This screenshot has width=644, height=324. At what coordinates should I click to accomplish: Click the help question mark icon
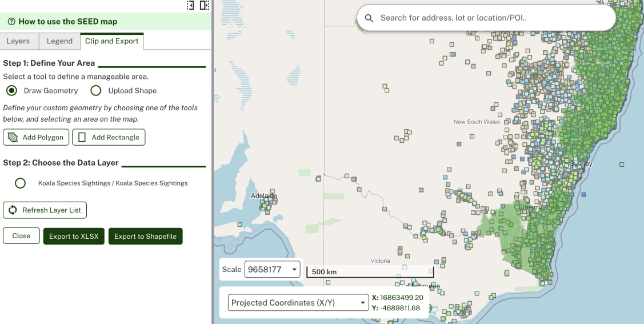11,21
